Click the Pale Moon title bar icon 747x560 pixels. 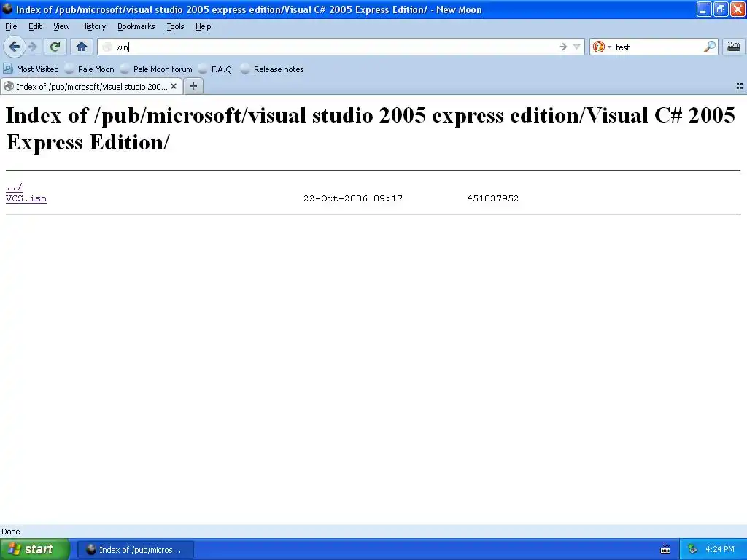pos(7,9)
